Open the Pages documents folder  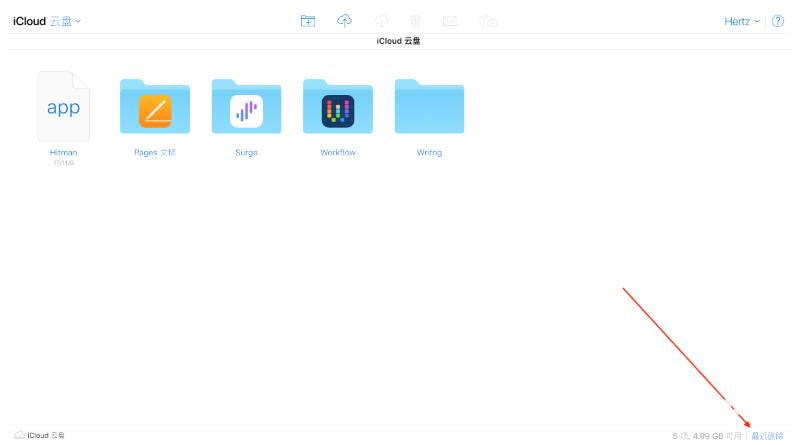click(155, 106)
